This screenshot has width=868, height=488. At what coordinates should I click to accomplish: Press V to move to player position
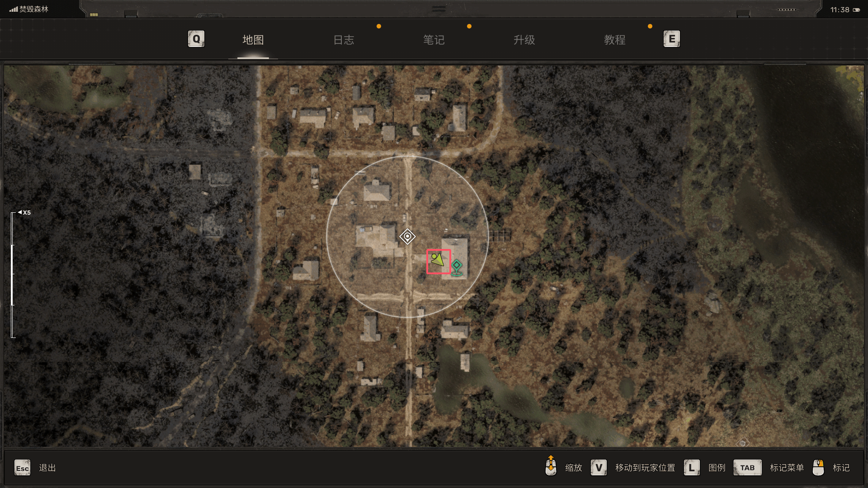point(598,468)
